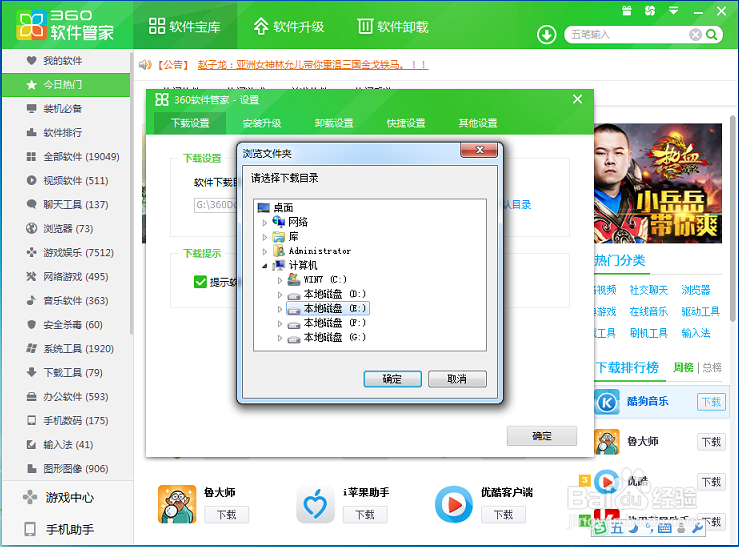Open 游戏娱乐 (7512) category
This screenshot has height=547, width=739.
[x=66, y=253]
